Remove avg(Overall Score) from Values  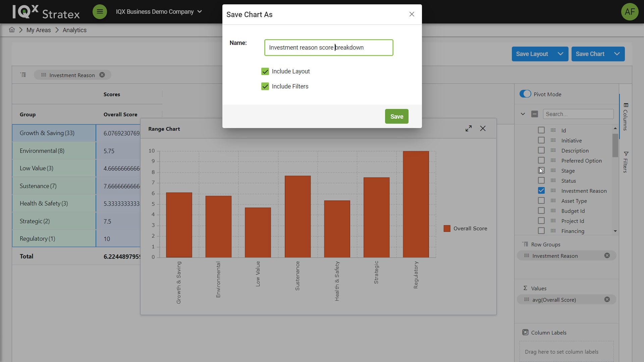[607, 300]
